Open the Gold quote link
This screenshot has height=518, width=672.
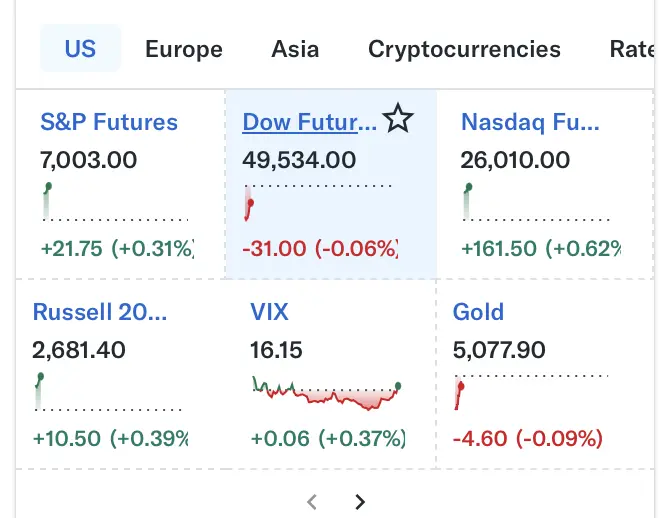tap(478, 311)
